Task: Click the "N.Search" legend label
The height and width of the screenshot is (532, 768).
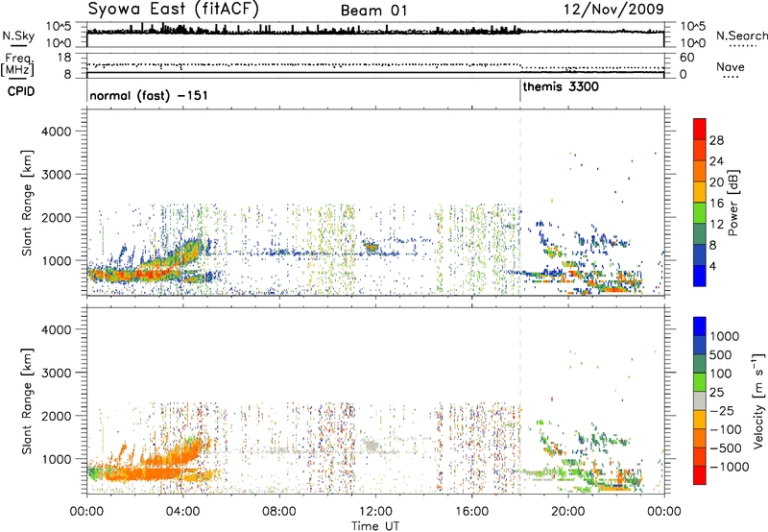Action: [x=741, y=36]
